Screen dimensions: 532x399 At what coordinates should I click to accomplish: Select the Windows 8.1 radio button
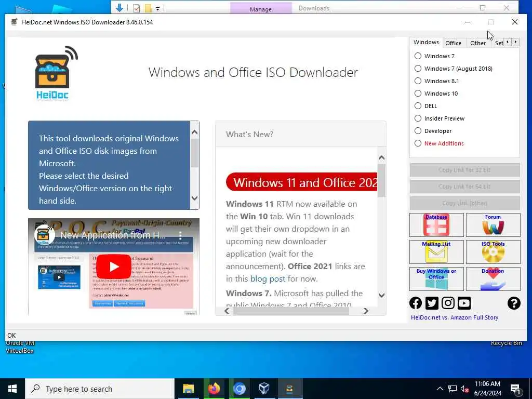coord(418,81)
